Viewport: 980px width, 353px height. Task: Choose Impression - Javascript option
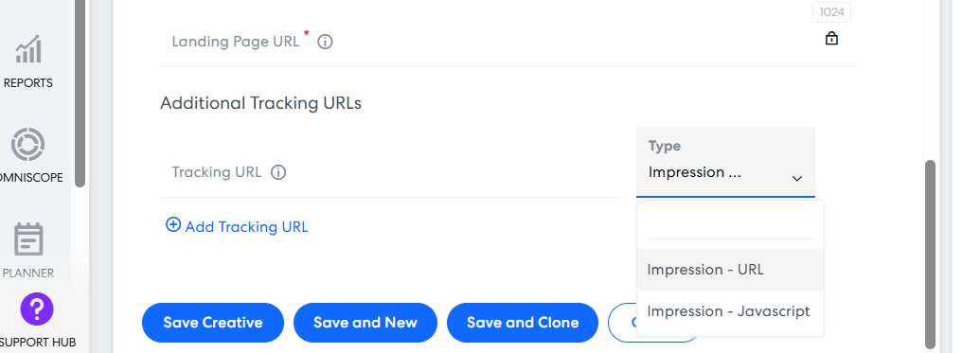coord(730,311)
